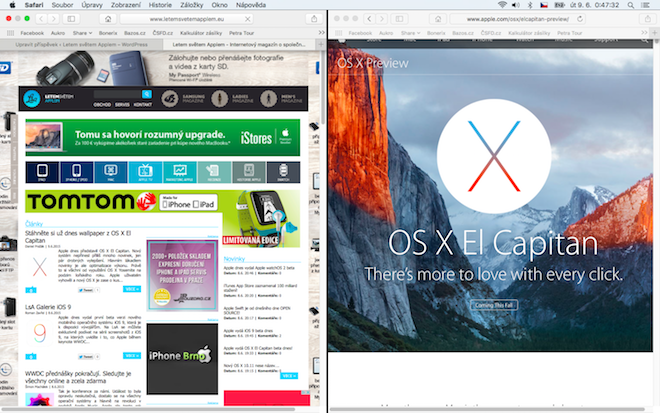Click the left window address bar
Image resolution: width=660 pixels, height=413 pixels.
[x=186, y=19]
